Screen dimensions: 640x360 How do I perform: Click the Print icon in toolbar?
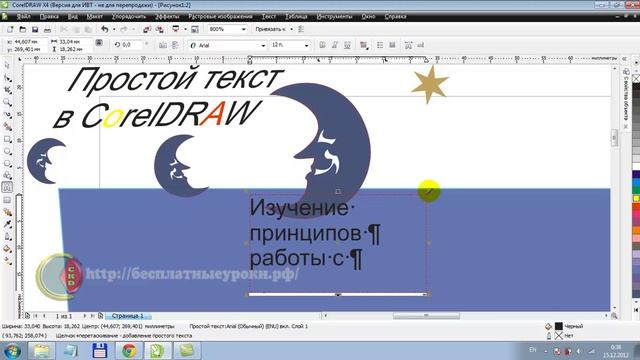47,29
